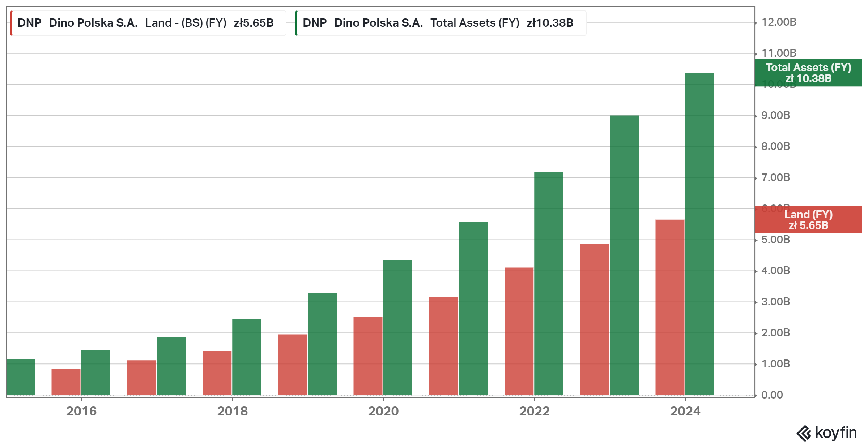Select the partially visible 2015 green bar
This screenshot has width=868, height=448.
[21, 377]
